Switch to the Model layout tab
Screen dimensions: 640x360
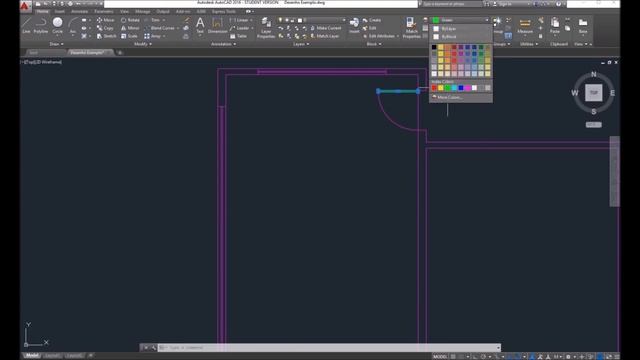31,356
